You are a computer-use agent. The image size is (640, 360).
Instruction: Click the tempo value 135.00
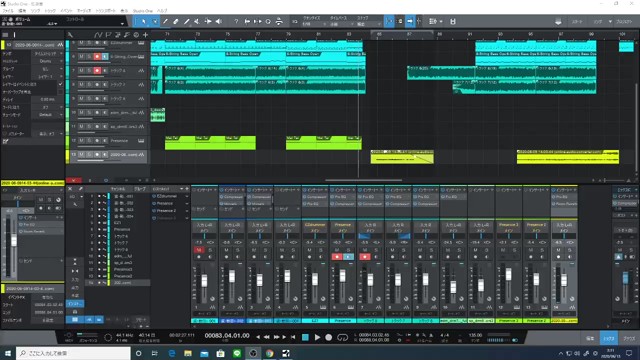[475, 335]
